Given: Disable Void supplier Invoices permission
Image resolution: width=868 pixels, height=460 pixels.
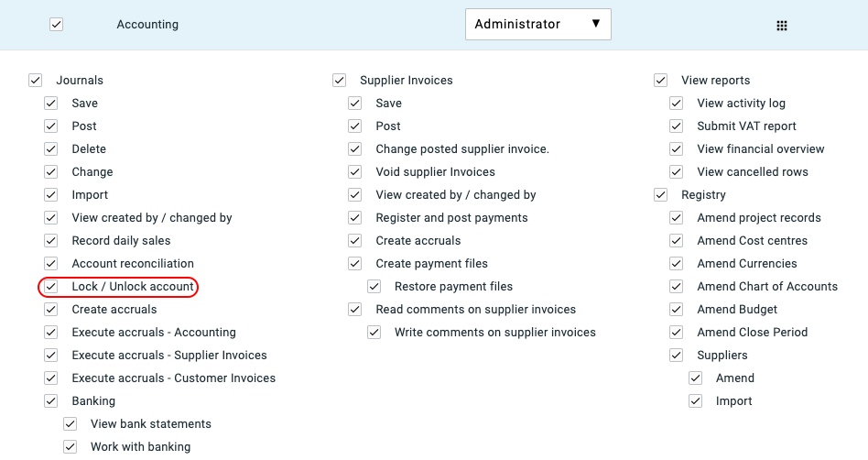Looking at the screenshot, I should [x=355, y=171].
